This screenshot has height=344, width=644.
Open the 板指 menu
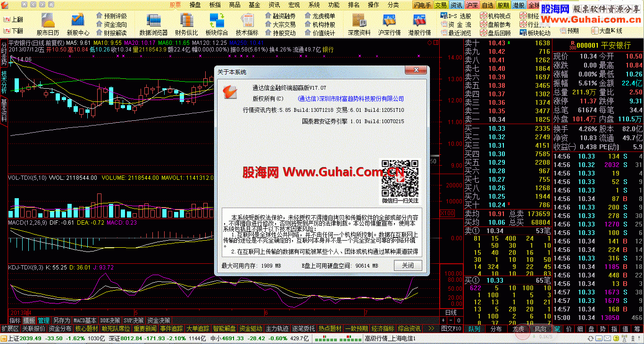[x=215, y=5]
